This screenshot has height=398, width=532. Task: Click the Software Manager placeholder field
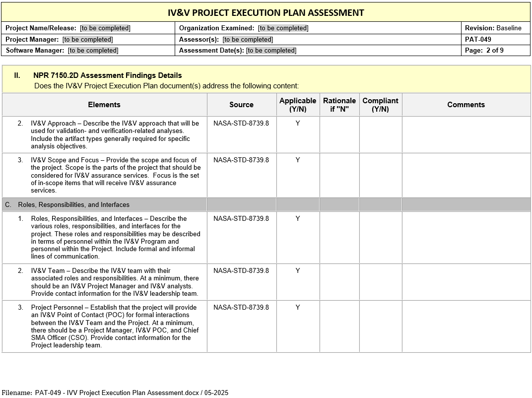point(93,50)
